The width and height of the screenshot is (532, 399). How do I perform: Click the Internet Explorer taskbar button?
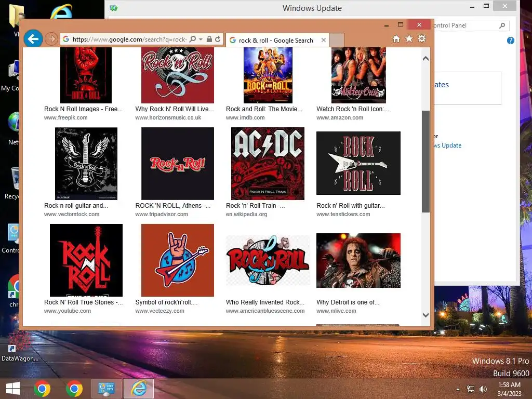(138, 389)
